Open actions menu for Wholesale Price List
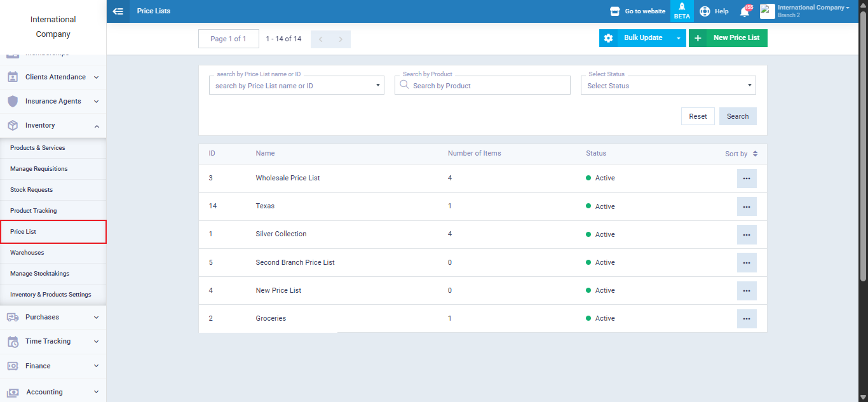This screenshot has width=868, height=402. 747,178
